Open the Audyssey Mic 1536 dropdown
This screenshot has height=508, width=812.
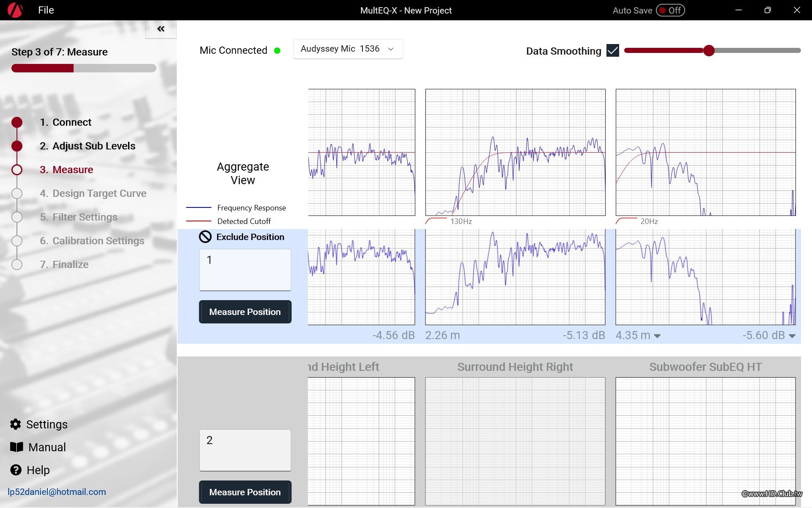tap(348, 49)
